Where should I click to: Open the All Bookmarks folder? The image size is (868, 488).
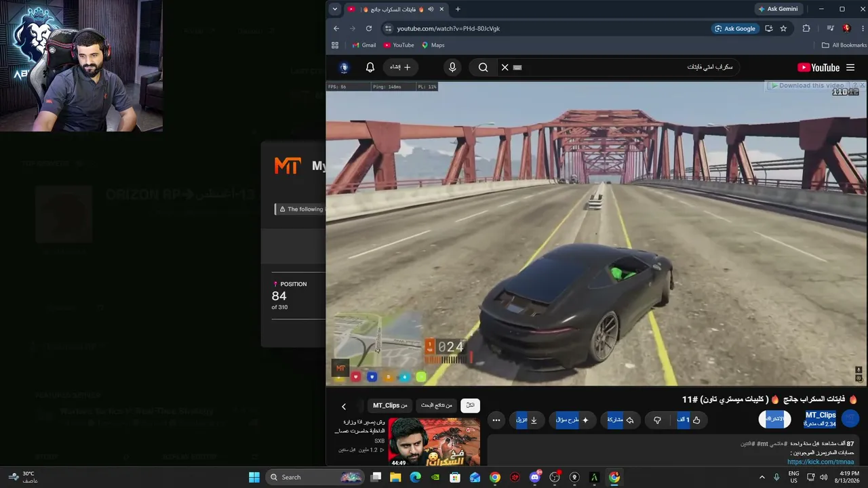coord(844,45)
